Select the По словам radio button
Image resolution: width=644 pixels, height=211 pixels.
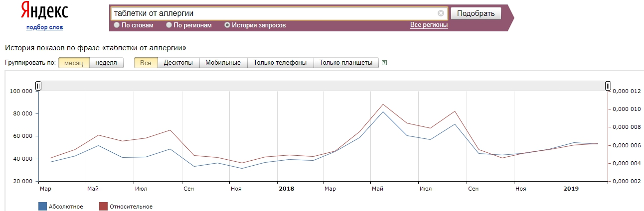(x=117, y=25)
